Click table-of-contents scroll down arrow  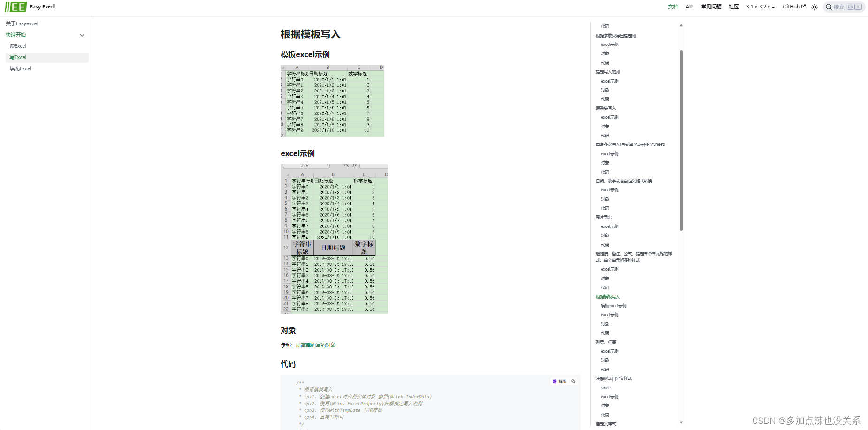pos(681,422)
